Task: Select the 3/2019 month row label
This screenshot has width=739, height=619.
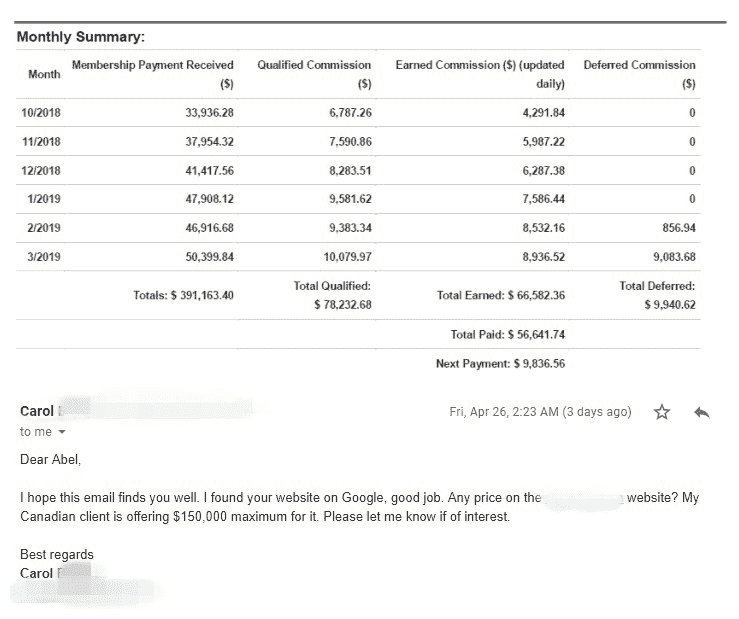Action: coord(41,257)
